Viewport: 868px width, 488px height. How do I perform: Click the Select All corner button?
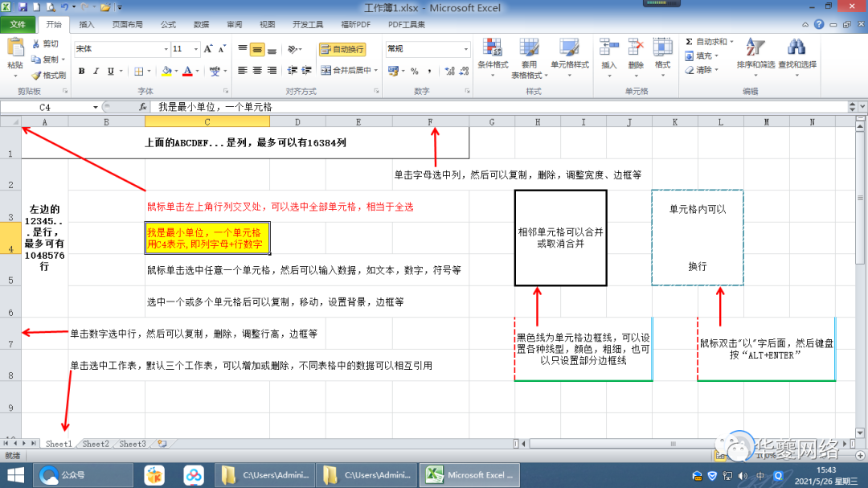(10, 122)
